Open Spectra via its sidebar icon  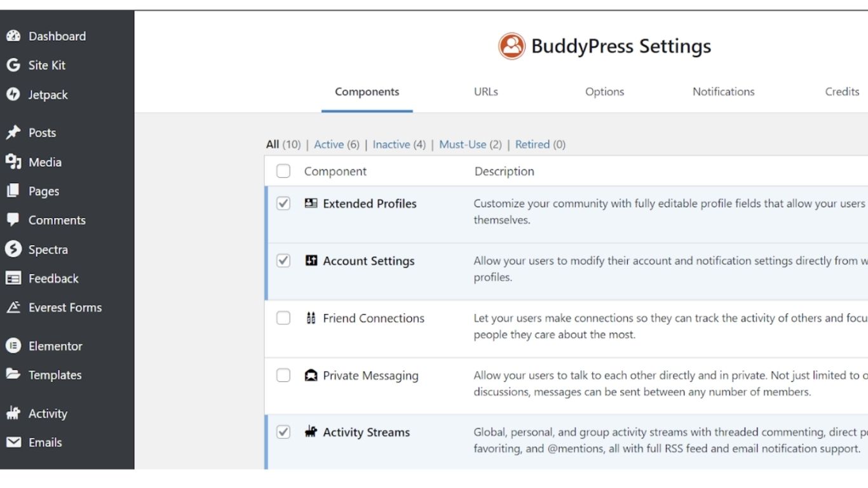(13, 249)
